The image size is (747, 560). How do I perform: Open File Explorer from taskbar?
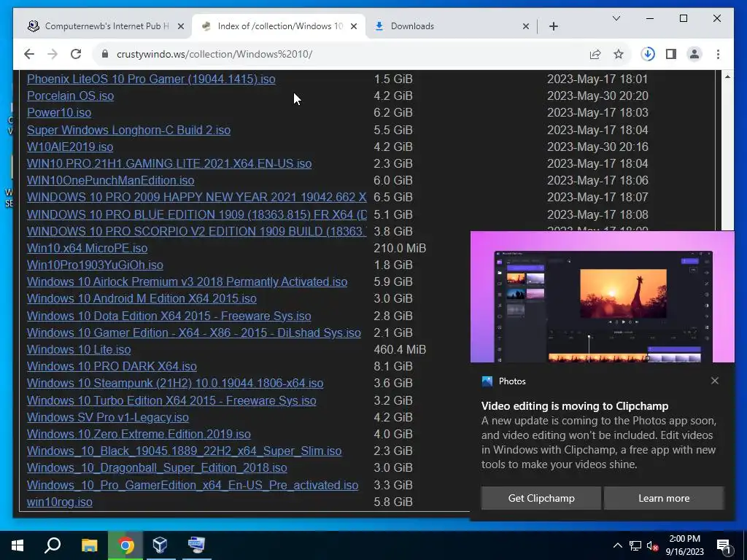click(89, 545)
